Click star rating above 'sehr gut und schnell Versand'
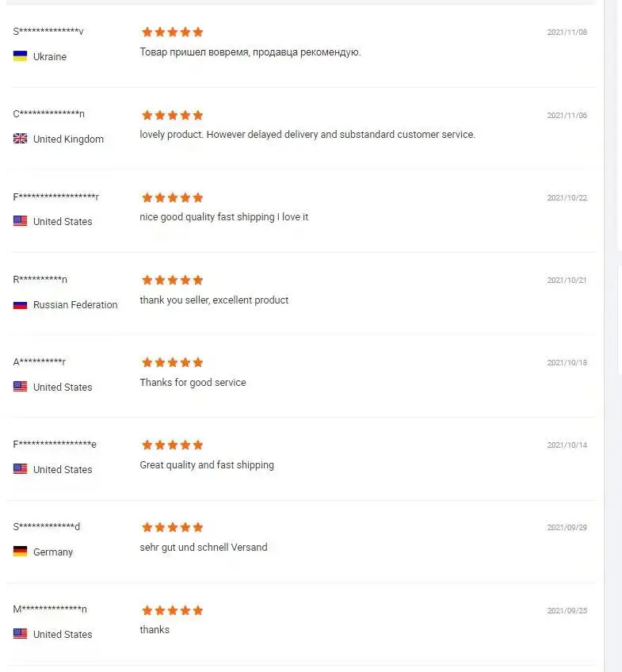 [172, 527]
